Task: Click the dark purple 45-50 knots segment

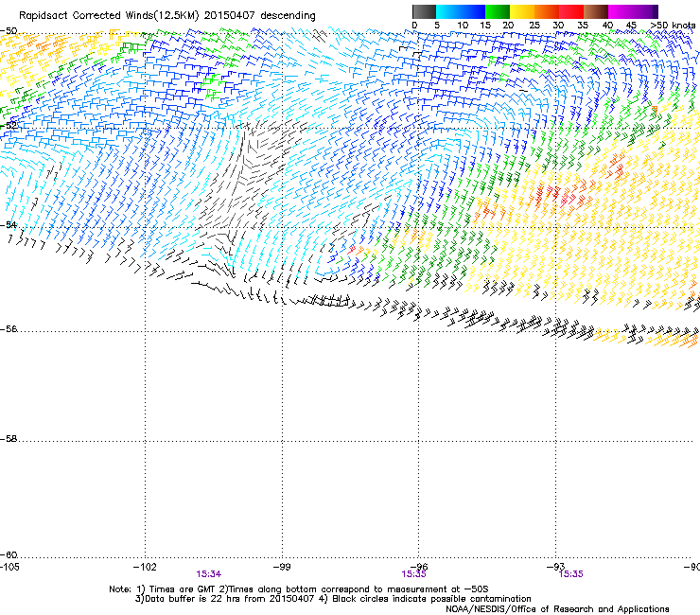Action: pyautogui.click(x=645, y=11)
